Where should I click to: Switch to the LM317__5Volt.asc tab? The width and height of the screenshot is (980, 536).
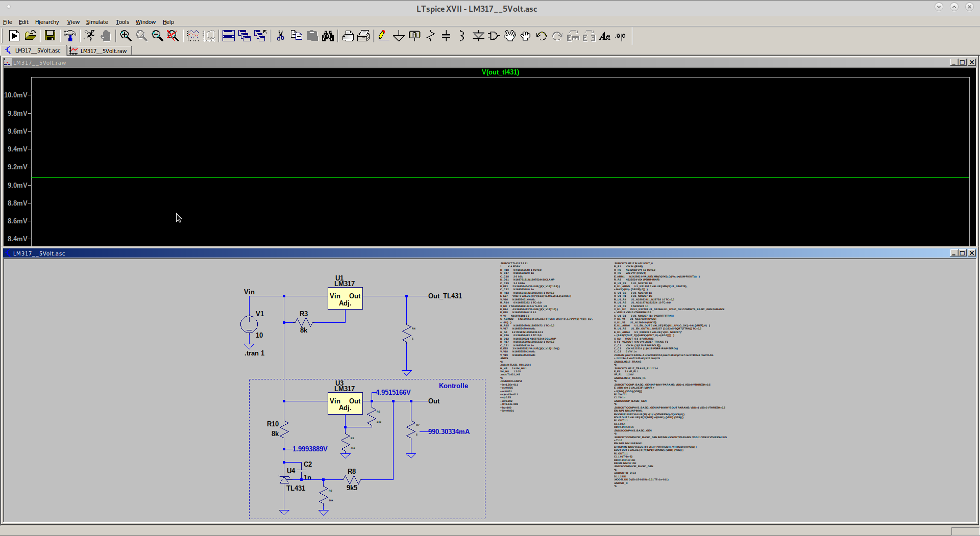pyautogui.click(x=33, y=50)
